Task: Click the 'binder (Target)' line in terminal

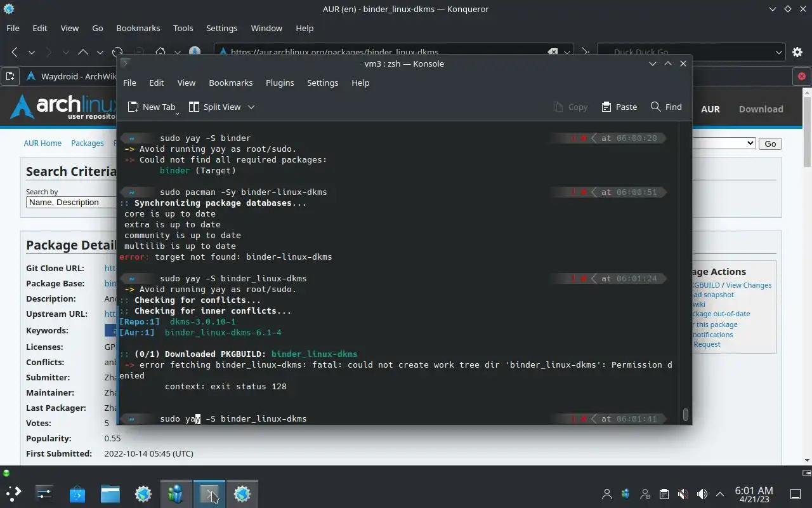Action: pos(198,170)
